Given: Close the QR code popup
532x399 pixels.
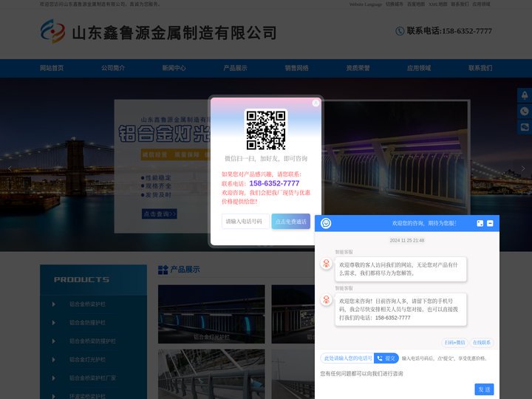Looking at the screenshot, I should (x=316, y=103).
